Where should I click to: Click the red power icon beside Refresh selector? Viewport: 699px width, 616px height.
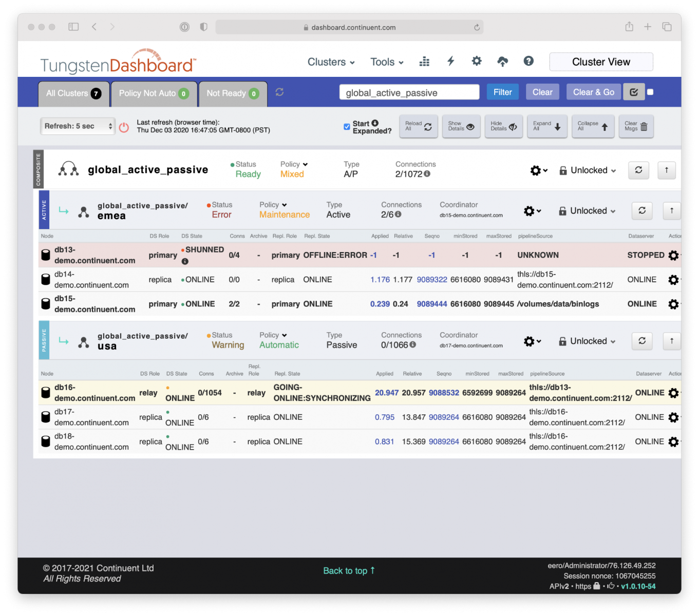click(x=124, y=127)
